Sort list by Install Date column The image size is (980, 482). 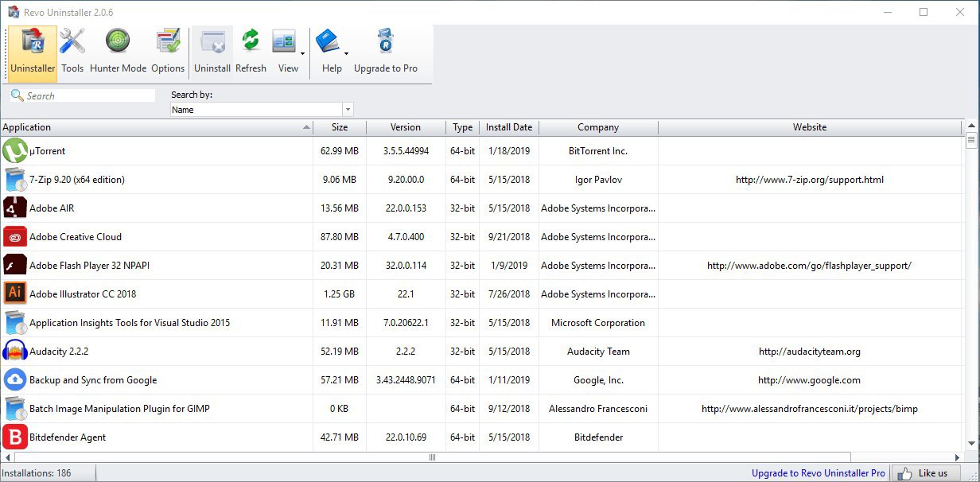click(x=509, y=127)
